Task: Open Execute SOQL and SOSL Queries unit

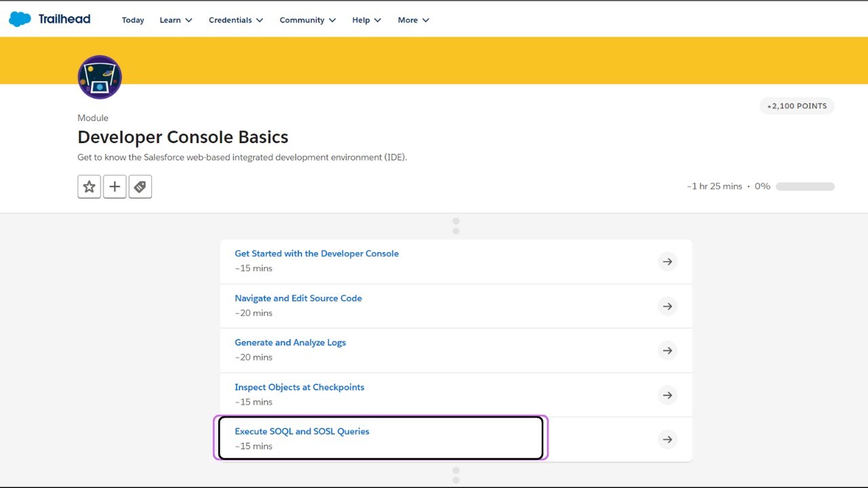Action: click(302, 431)
